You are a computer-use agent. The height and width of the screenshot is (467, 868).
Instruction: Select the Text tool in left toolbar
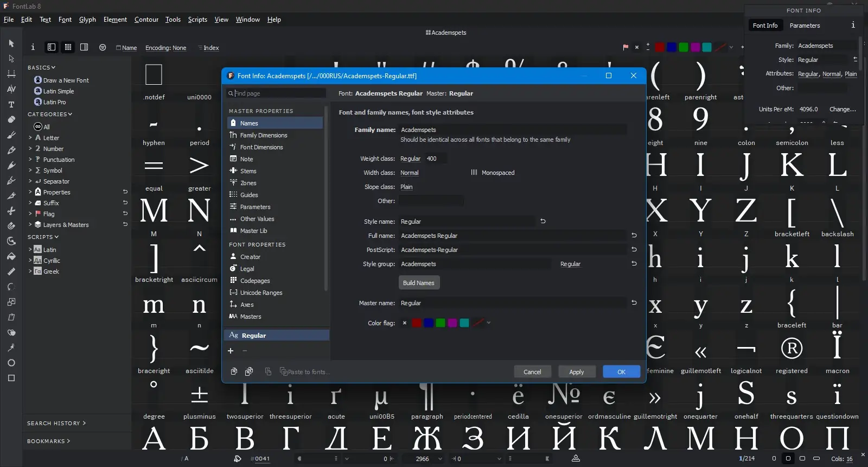click(x=11, y=104)
